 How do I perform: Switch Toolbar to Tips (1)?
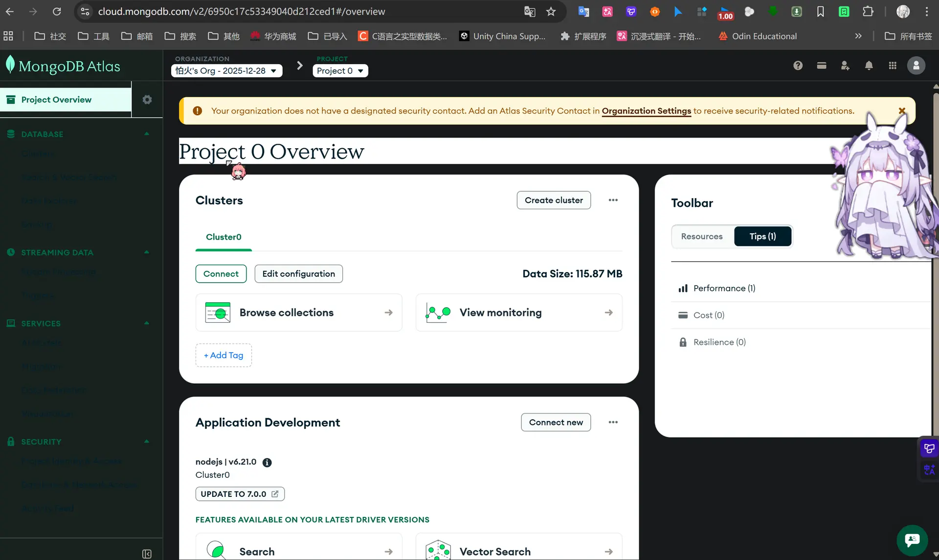tap(762, 236)
